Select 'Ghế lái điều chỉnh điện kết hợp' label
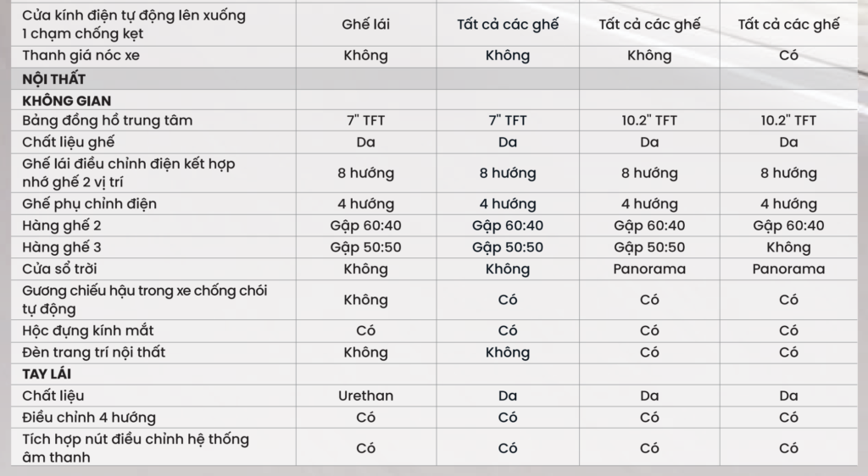868x476 pixels. [129, 163]
